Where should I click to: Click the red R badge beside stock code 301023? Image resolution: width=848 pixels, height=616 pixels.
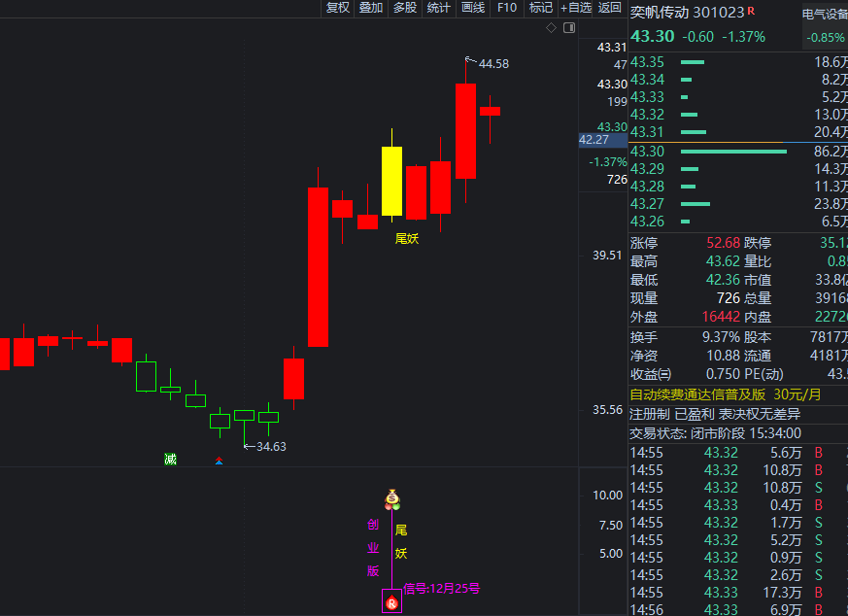point(751,12)
